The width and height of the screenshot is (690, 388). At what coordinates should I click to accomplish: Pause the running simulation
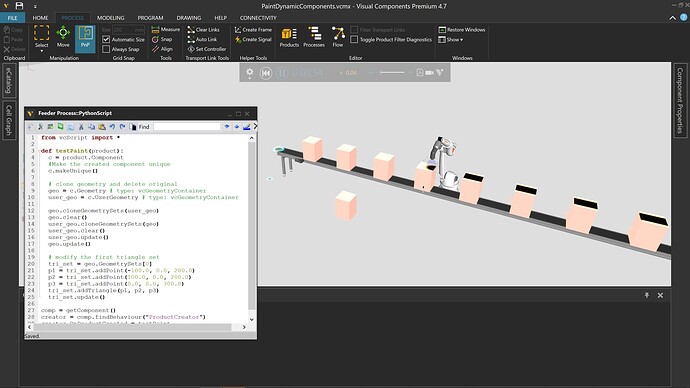[282, 73]
